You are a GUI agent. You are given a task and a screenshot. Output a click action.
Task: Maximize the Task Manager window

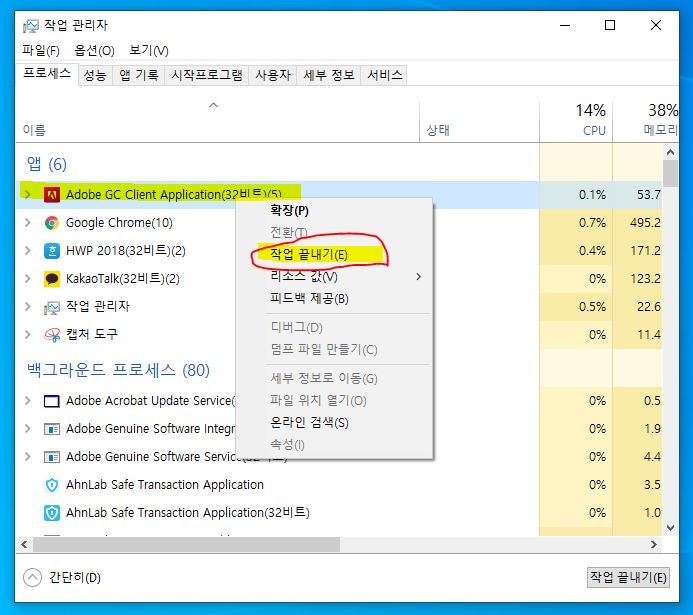point(610,25)
